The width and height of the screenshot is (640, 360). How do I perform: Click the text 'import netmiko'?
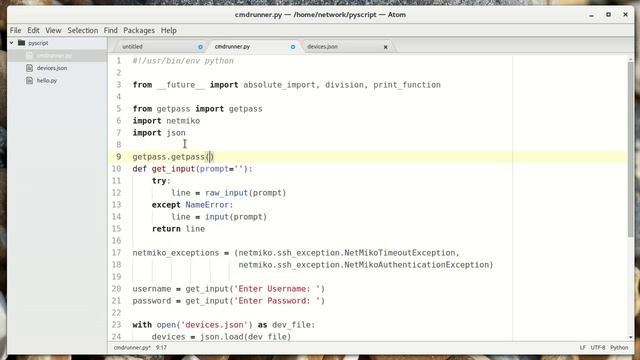click(166, 121)
